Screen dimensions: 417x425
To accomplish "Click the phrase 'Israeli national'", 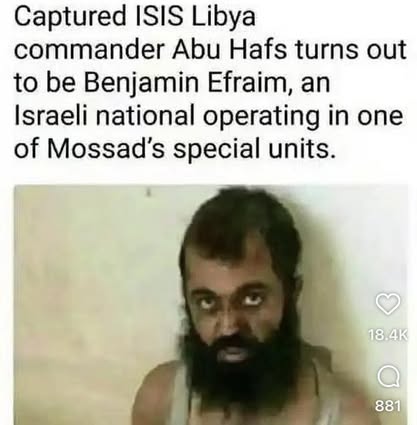I will pyautogui.click(x=104, y=115).
